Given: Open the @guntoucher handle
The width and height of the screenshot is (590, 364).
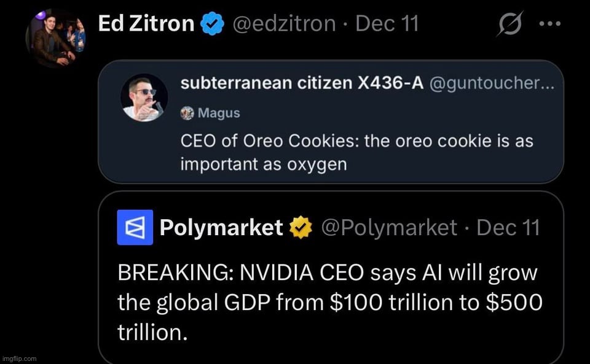Looking at the screenshot, I should [x=492, y=85].
